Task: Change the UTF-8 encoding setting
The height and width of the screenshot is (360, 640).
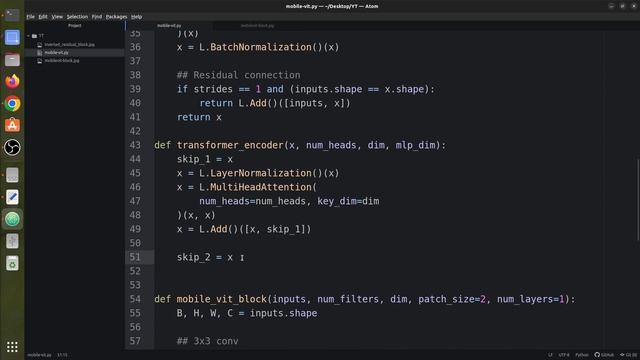Action: (x=564, y=355)
